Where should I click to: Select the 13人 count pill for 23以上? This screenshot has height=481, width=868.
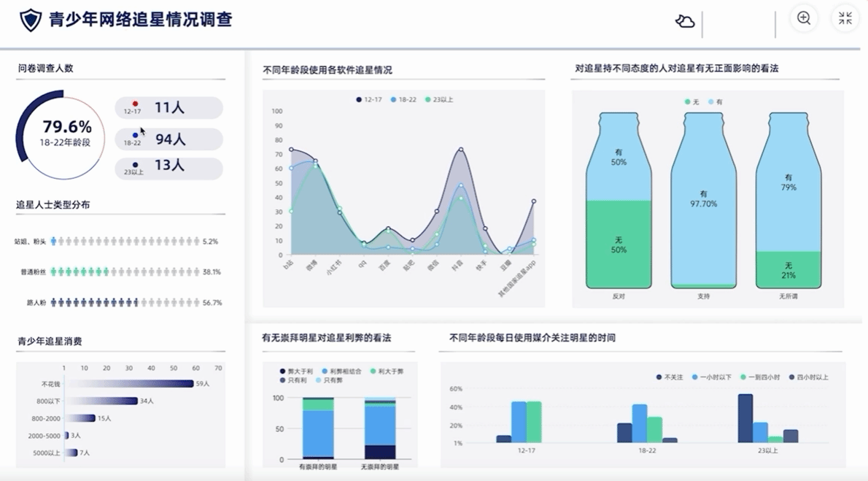pyautogui.click(x=168, y=166)
